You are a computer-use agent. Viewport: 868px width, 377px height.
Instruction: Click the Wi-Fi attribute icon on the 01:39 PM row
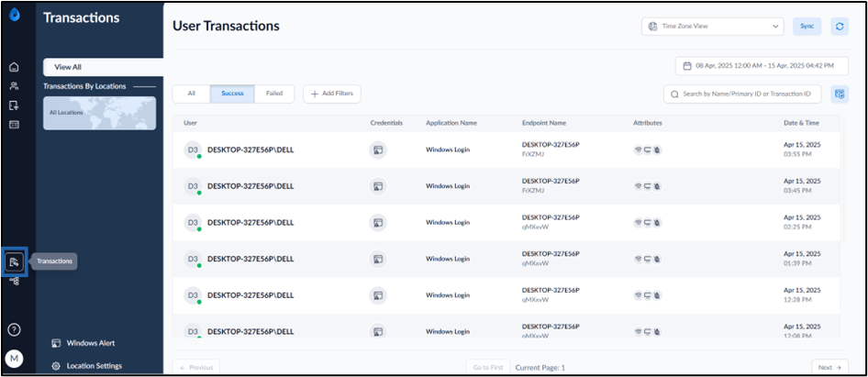coord(638,260)
